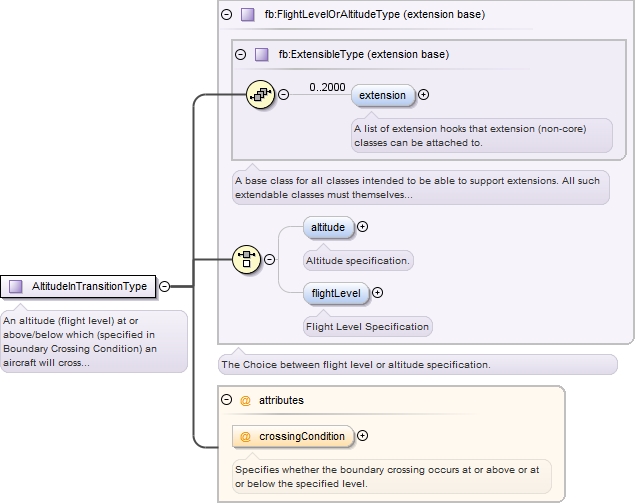
Task: Select the flightLevel element box
Action: pyautogui.click(x=338, y=293)
